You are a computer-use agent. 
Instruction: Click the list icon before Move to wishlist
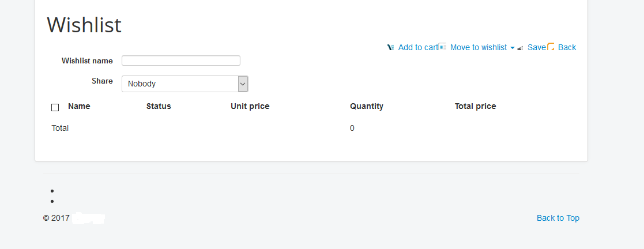(443, 47)
